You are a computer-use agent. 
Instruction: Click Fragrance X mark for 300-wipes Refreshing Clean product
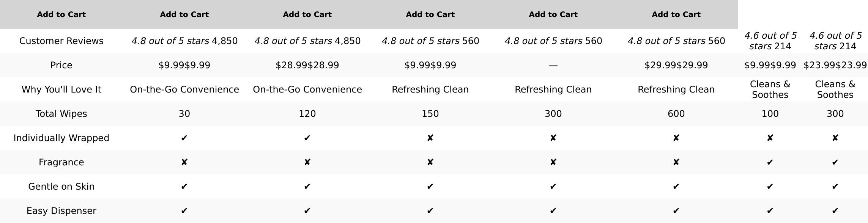553,162
